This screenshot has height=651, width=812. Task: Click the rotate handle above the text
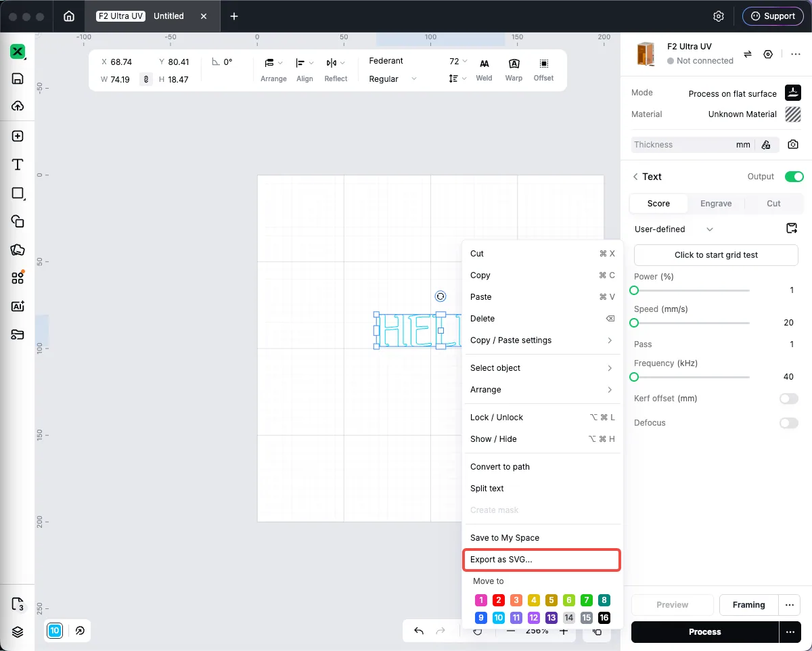(441, 296)
